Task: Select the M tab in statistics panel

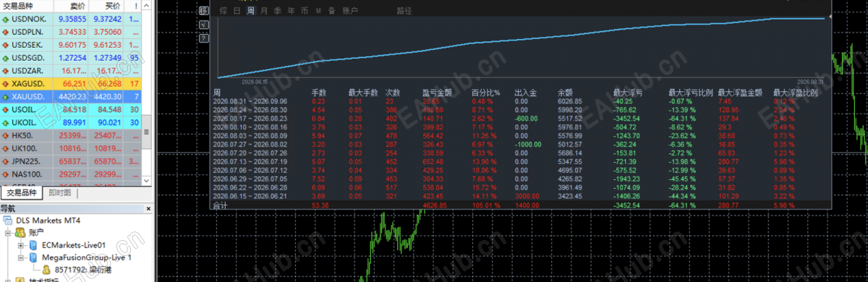Action: coord(318,11)
